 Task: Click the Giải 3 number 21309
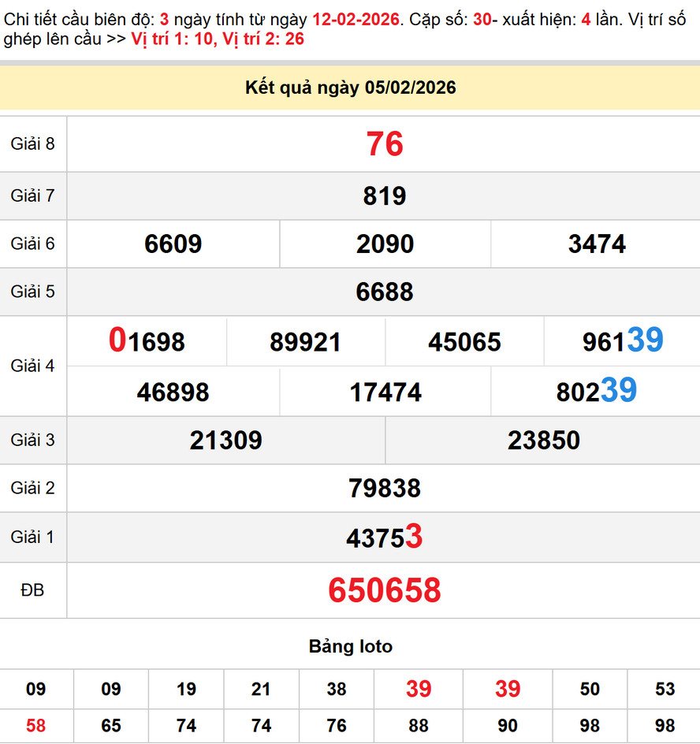[226, 440]
